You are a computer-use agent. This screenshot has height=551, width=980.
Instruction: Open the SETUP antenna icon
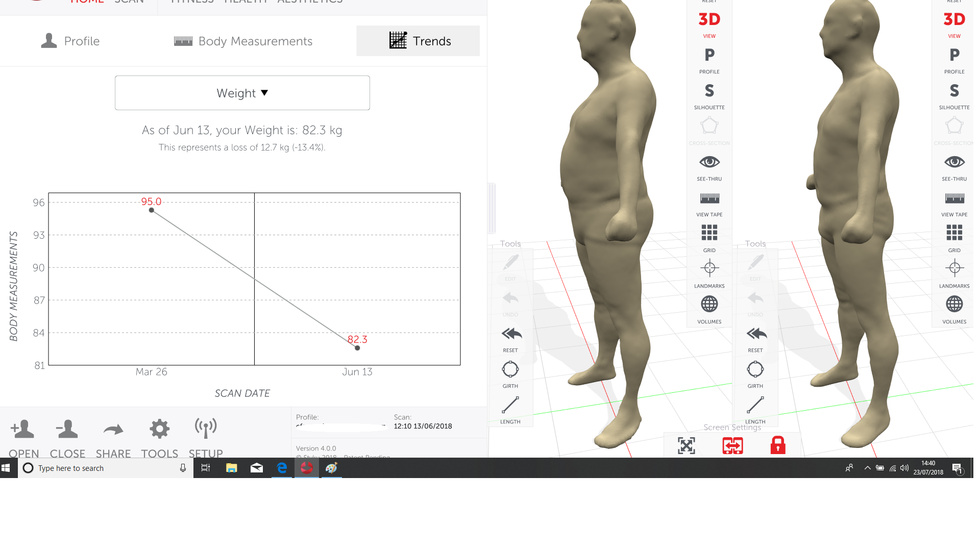tap(206, 429)
